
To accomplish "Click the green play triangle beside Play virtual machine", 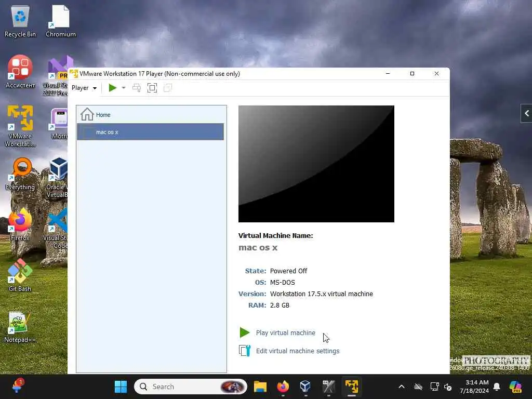I will point(245,332).
